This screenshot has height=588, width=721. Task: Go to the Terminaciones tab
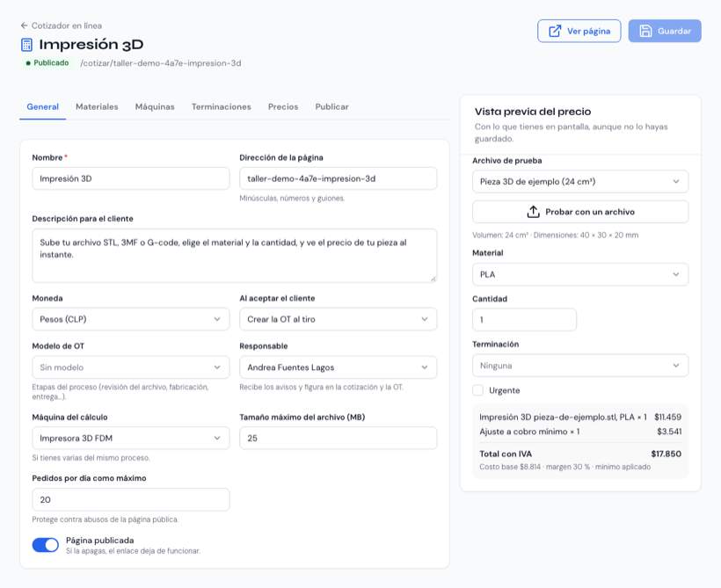tap(222, 106)
